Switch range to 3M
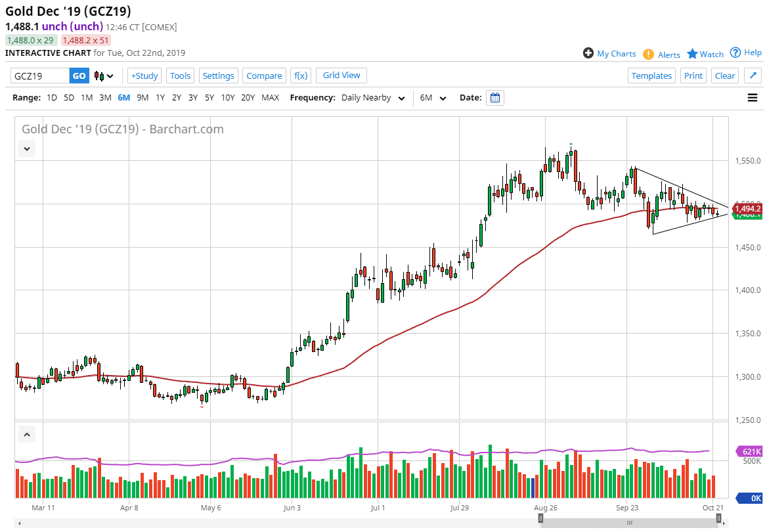The width and height of the screenshot is (767, 532). click(105, 98)
